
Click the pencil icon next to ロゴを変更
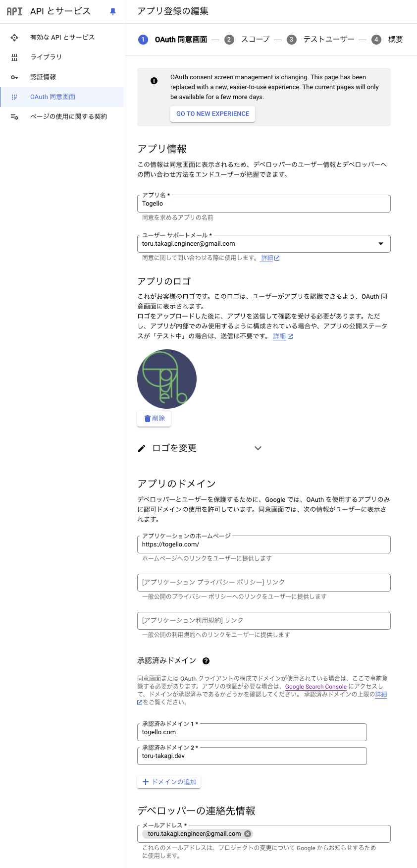point(142,448)
